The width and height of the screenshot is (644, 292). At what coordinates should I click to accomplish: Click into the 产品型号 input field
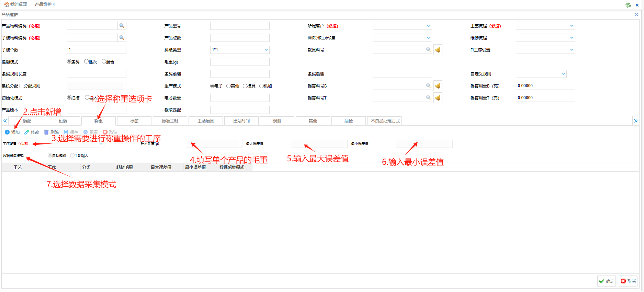(x=240, y=26)
